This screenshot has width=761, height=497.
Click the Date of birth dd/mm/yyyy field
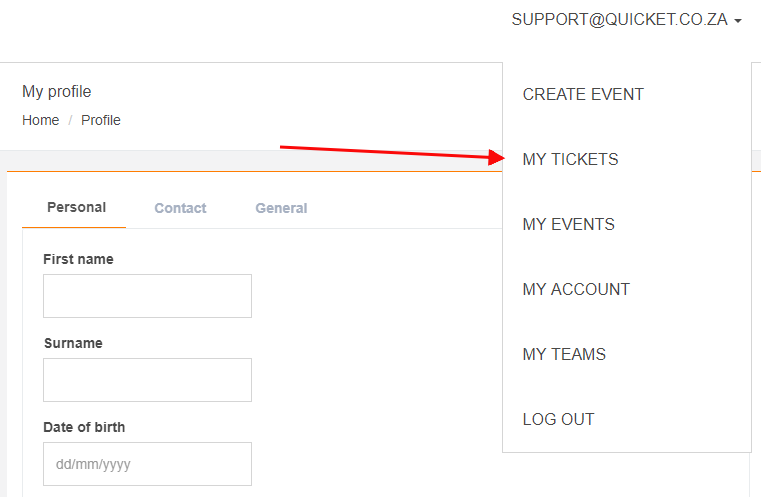147,464
